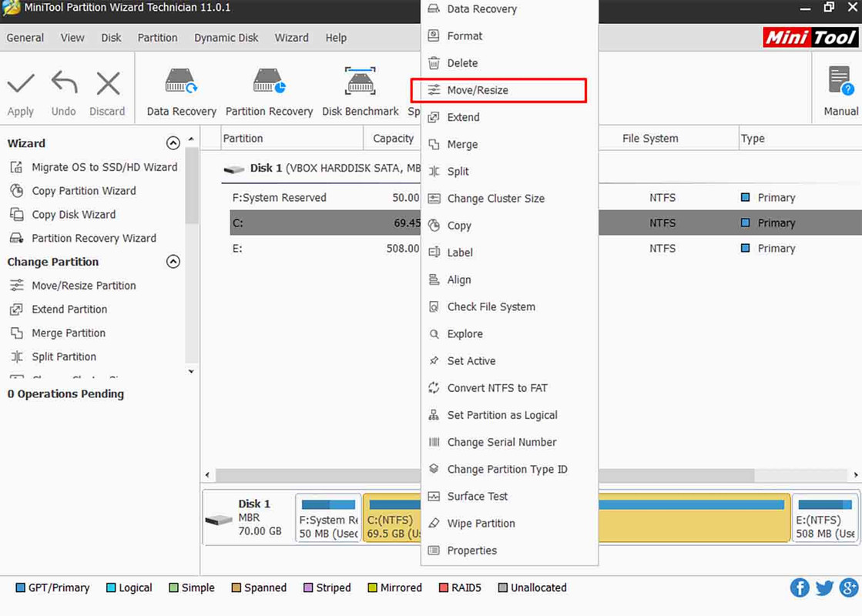The width and height of the screenshot is (862, 616).
Task: Choose Convert NTFS to FAT
Action: 509,388
